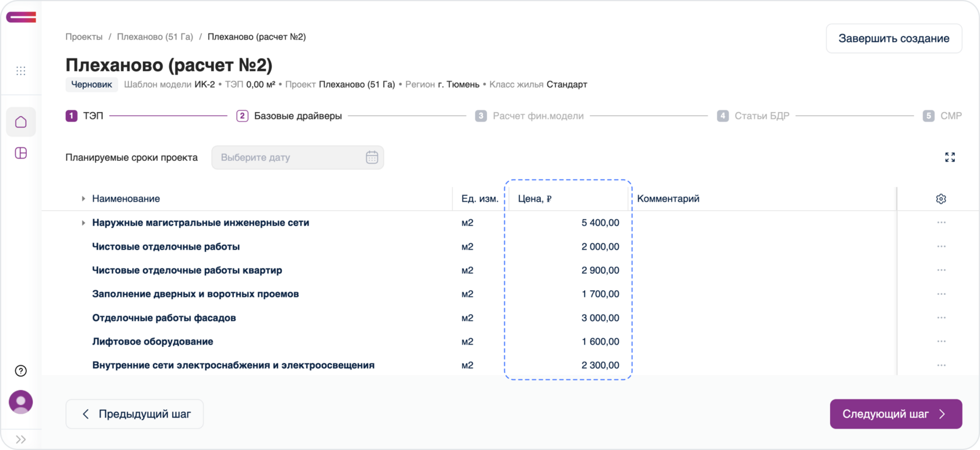Expand the sidebar with double chevron
The height and width of the screenshot is (450, 980).
click(21, 440)
